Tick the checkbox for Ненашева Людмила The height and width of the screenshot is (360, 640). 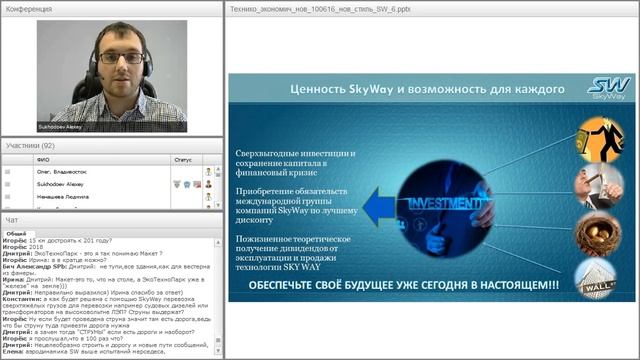point(7,197)
